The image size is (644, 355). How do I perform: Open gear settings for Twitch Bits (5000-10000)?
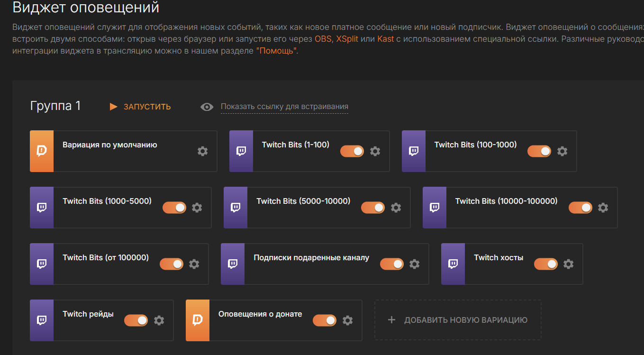(x=396, y=208)
